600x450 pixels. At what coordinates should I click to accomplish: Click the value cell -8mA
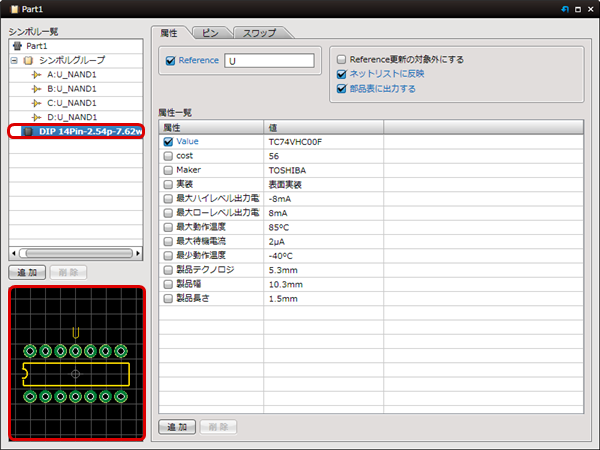[x=323, y=199]
